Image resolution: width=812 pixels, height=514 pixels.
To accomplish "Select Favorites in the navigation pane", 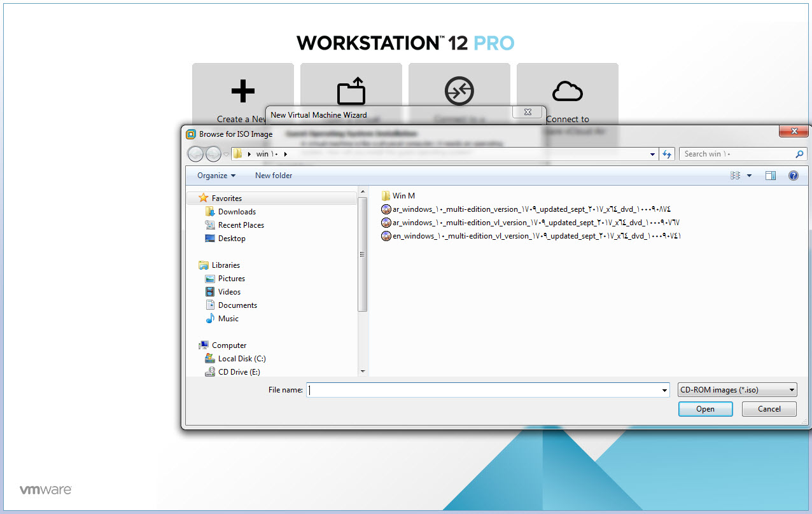I will coord(227,198).
